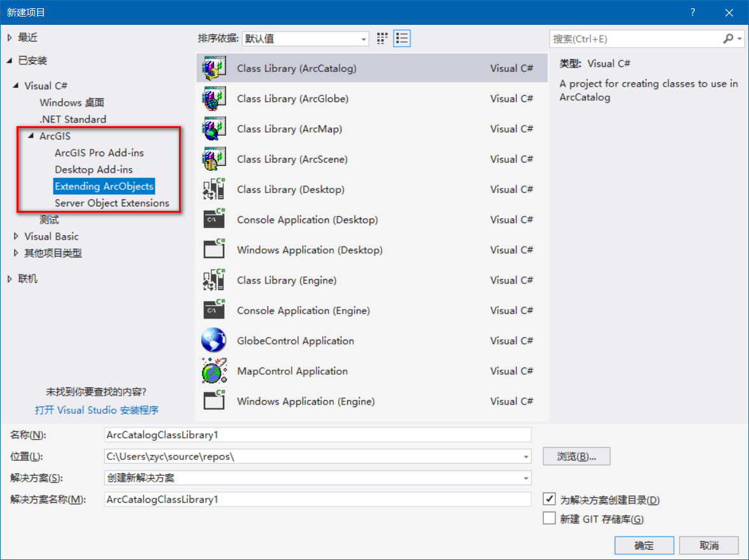The height and width of the screenshot is (560, 749).
Task: Select the Console Application (Desktop) text
Action: click(307, 220)
